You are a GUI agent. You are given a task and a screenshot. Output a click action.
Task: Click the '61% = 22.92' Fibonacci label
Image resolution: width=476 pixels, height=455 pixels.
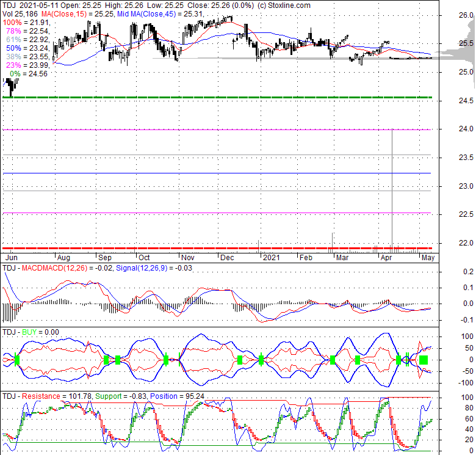click(x=27, y=40)
